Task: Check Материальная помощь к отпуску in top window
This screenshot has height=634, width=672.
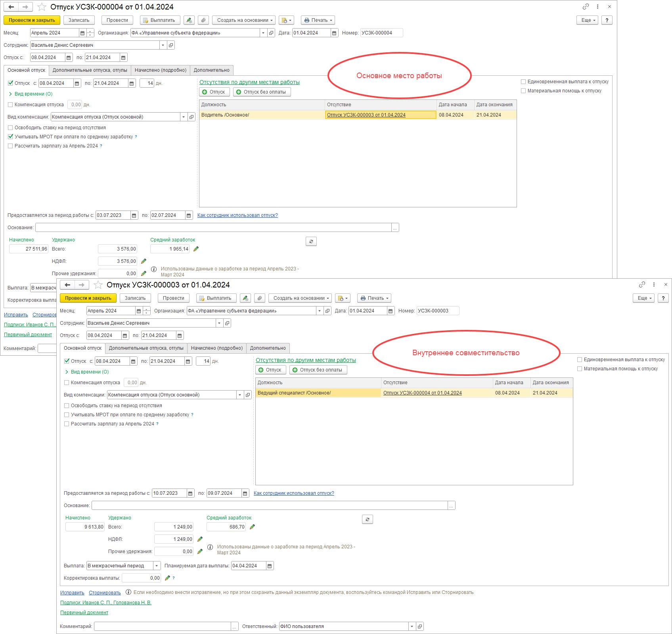Action: (x=523, y=91)
